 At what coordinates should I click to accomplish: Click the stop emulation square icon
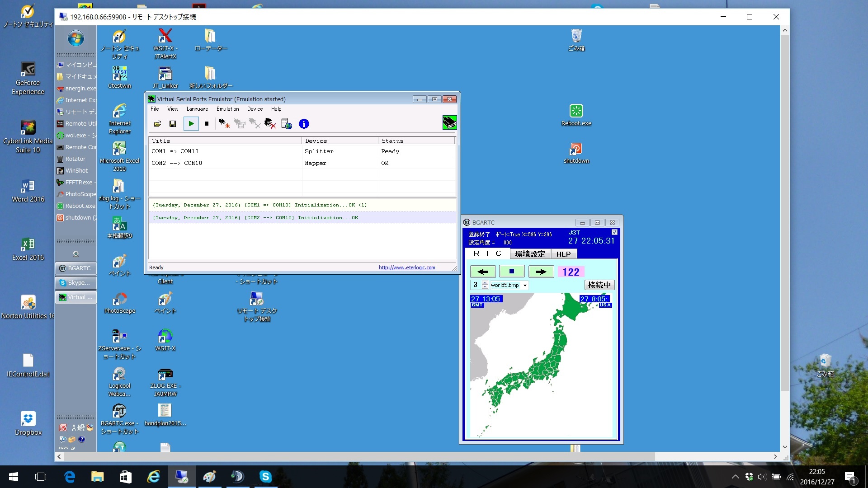pyautogui.click(x=207, y=124)
